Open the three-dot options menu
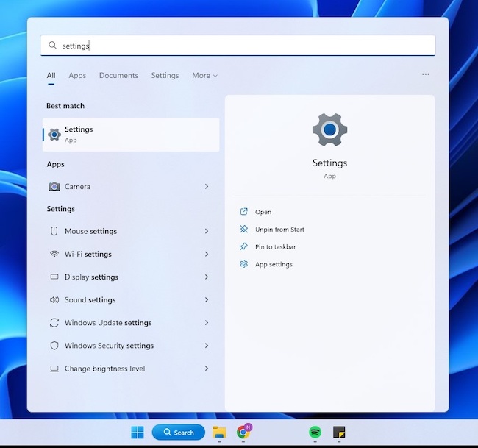Screen dimensions: 478x448 pyautogui.click(x=426, y=74)
